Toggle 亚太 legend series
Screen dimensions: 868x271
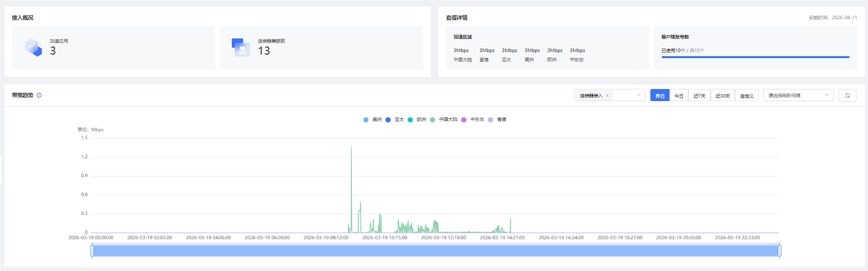click(395, 120)
